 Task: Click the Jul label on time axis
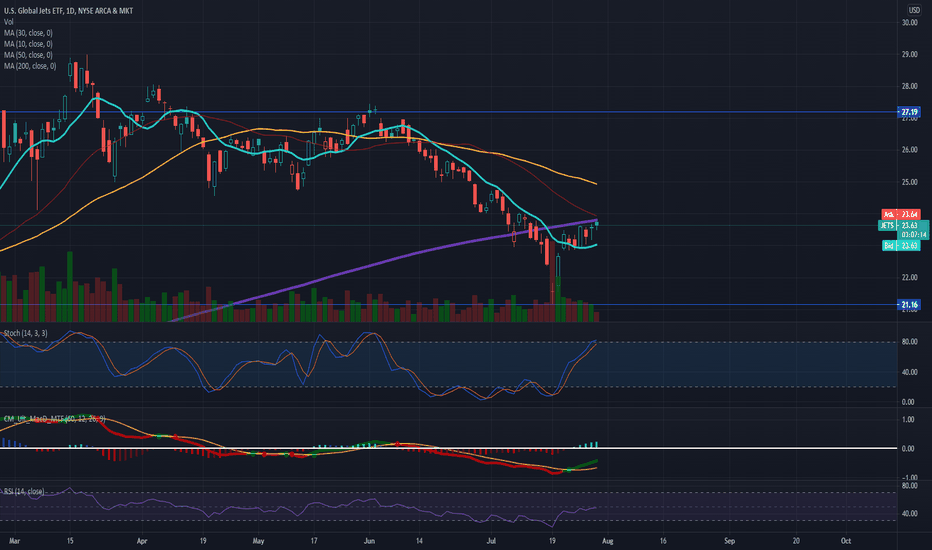click(x=491, y=541)
